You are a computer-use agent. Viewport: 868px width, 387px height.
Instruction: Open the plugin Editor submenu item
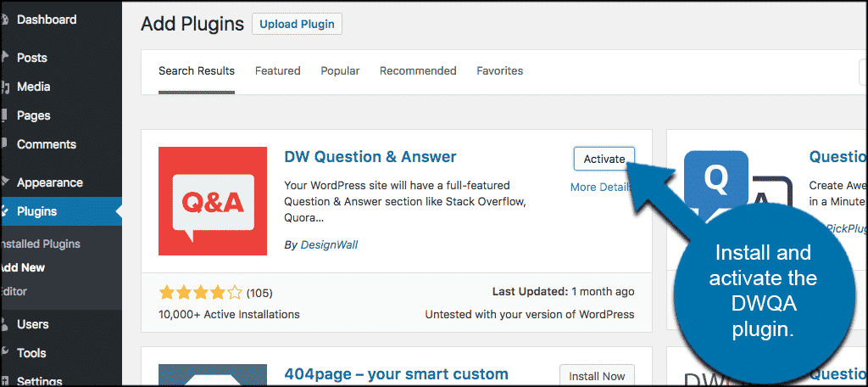(14, 291)
